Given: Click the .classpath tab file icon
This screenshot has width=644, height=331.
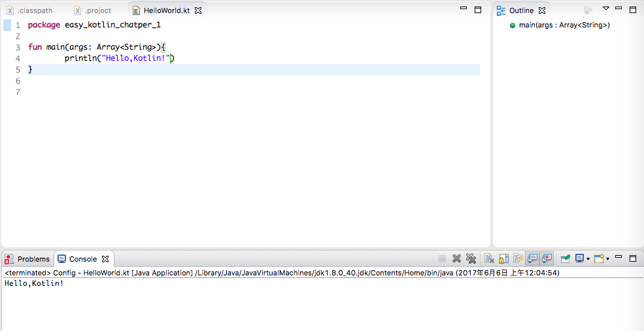Looking at the screenshot, I should coord(10,10).
